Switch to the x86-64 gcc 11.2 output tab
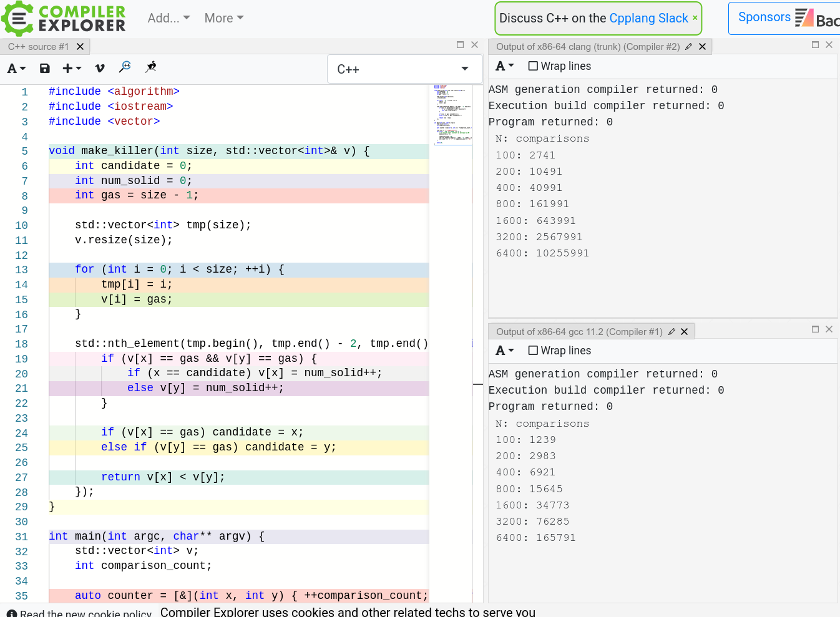Image resolution: width=840 pixels, height=617 pixels. click(x=579, y=332)
